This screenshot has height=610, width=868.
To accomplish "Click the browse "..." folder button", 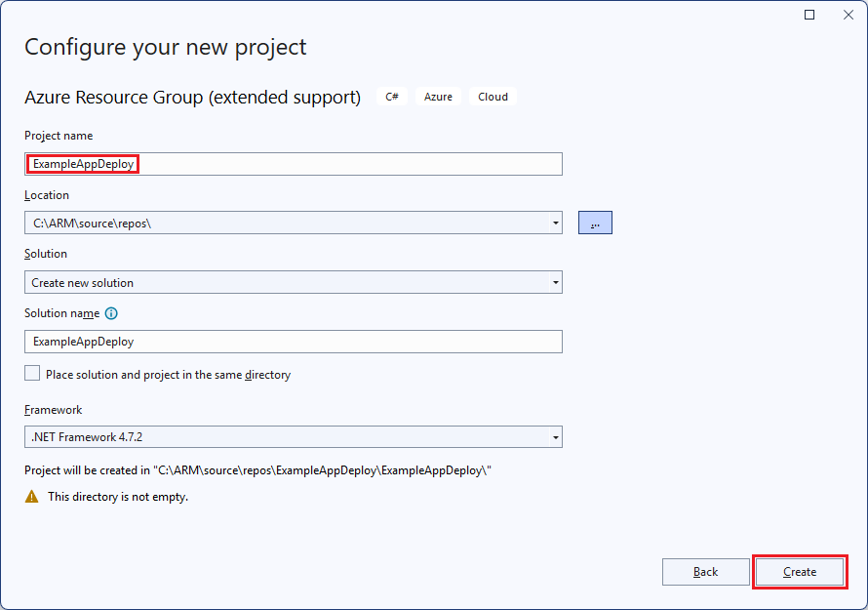I will coord(595,223).
